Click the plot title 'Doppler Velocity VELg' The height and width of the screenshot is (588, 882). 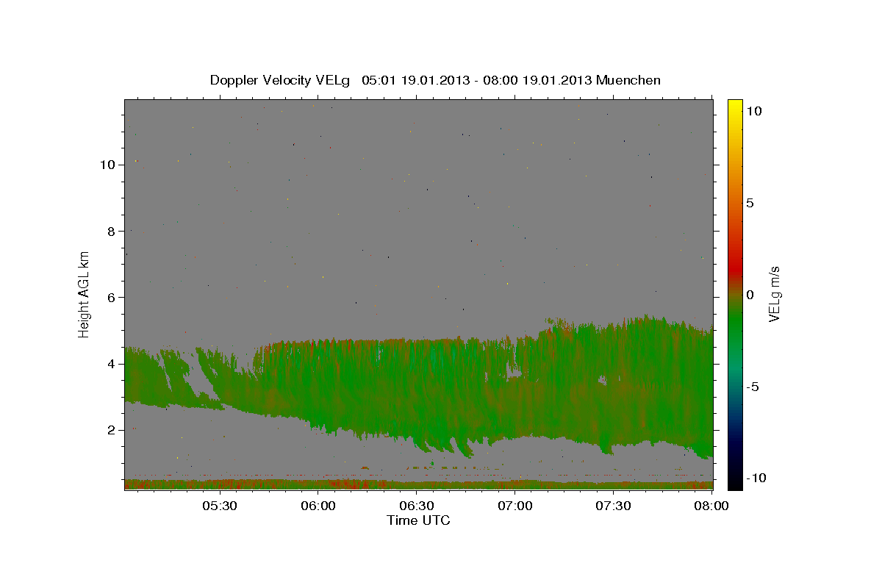[x=279, y=80]
